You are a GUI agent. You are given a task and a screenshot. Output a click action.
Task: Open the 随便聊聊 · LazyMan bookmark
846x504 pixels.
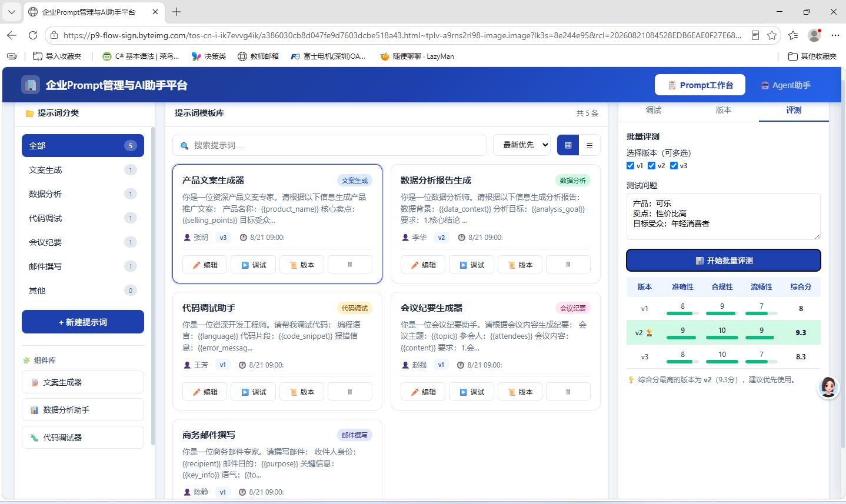[x=417, y=56]
